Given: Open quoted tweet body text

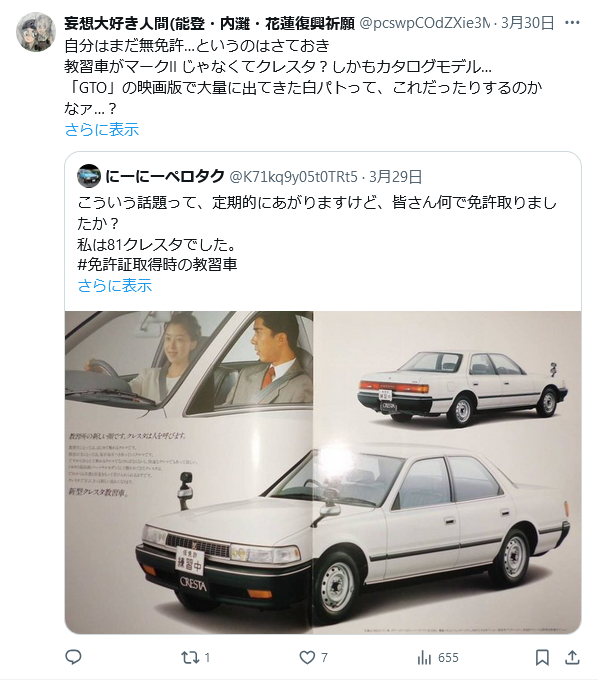Looking at the screenshot, I should pos(317,233).
